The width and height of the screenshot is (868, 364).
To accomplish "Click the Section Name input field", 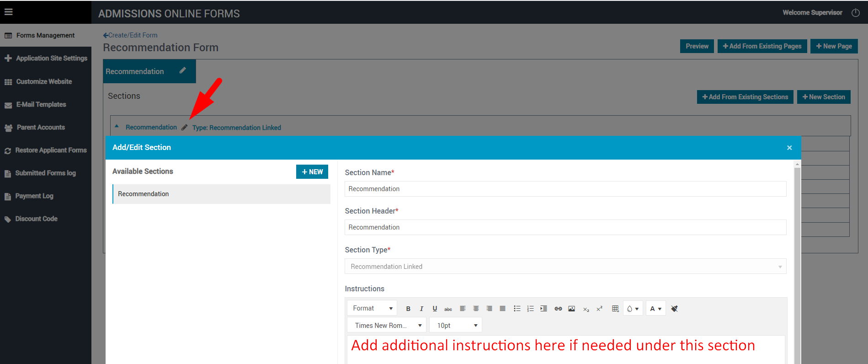I will point(565,189).
